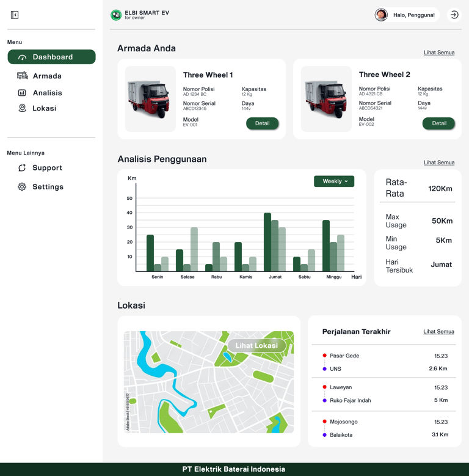Click plate number AD 1234 BC
This screenshot has height=476, width=469.
point(194,95)
